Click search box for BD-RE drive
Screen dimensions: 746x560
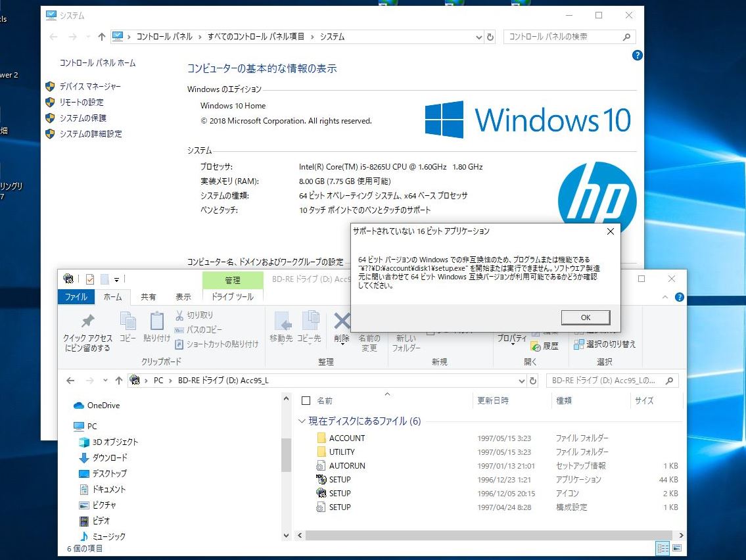click(x=613, y=381)
